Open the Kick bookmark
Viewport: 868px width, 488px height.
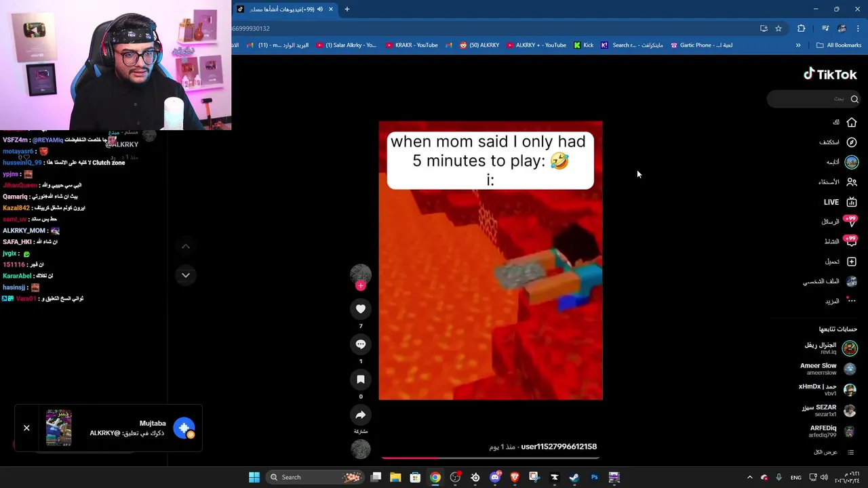point(584,45)
